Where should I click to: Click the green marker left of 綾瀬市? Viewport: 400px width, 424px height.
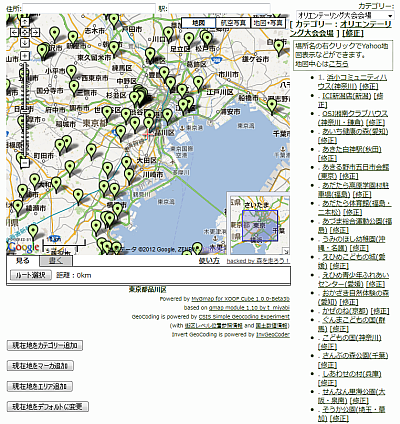coord(18,207)
